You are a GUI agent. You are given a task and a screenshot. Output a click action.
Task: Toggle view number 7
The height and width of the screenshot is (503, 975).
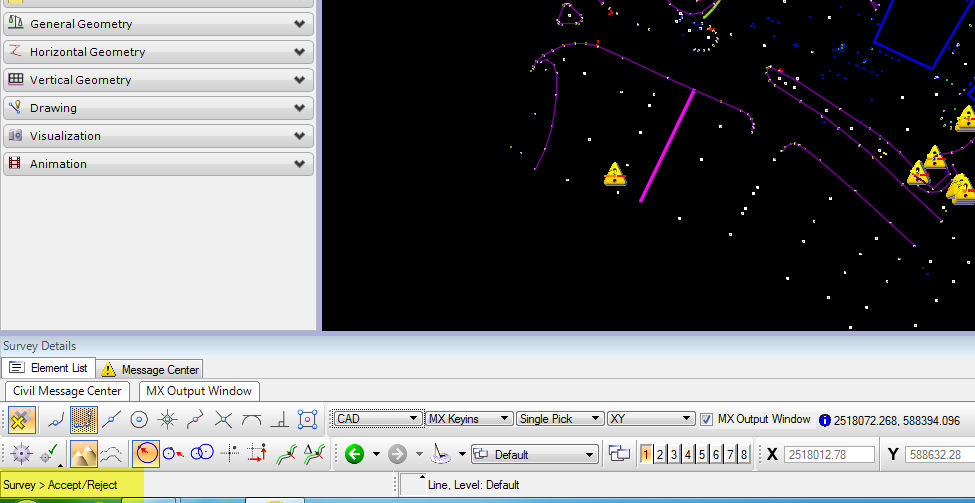(x=730, y=455)
